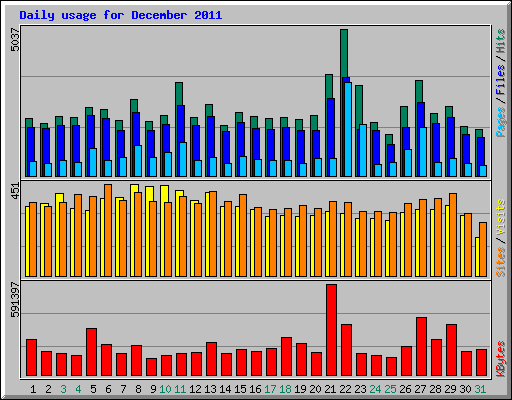Click the red KBytes bar for day 18
Image resolution: width=512 pixels, height=400 pixels.
coord(286,357)
